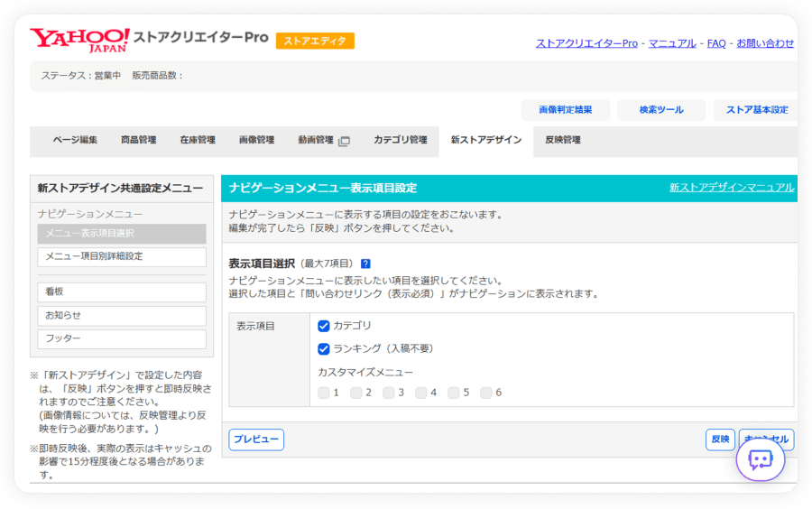This screenshot has height=509, width=812.
Task: Click the ステータス：営業中 status text
Action: click(81, 76)
